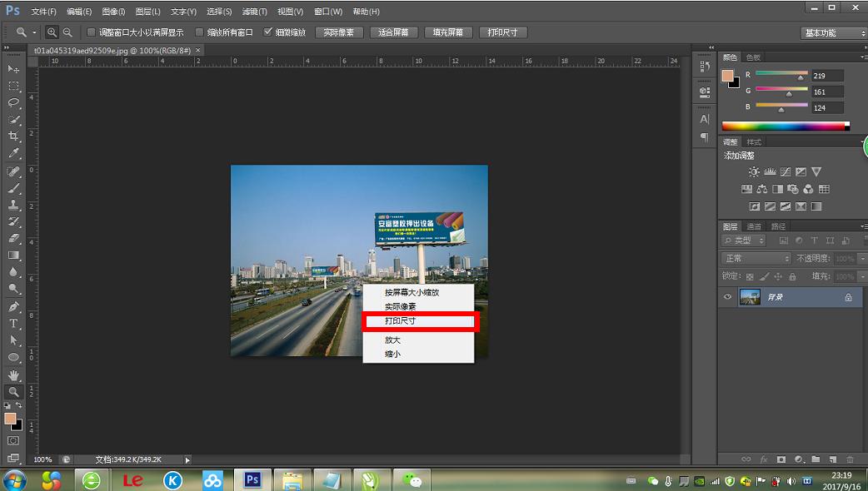This screenshot has height=491, width=868.
Task: Select the Eyedropper tool
Action: pos(14,153)
